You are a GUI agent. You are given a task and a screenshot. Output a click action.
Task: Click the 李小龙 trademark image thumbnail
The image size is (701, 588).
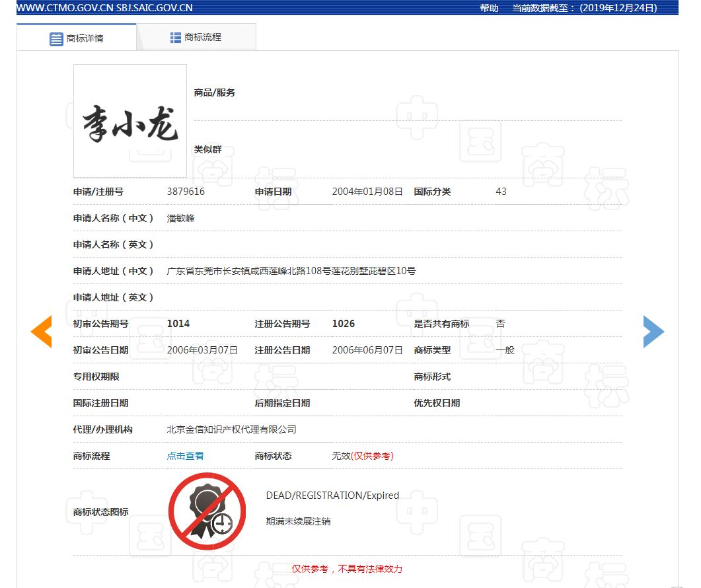pyautogui.click(x=130, y=121)
